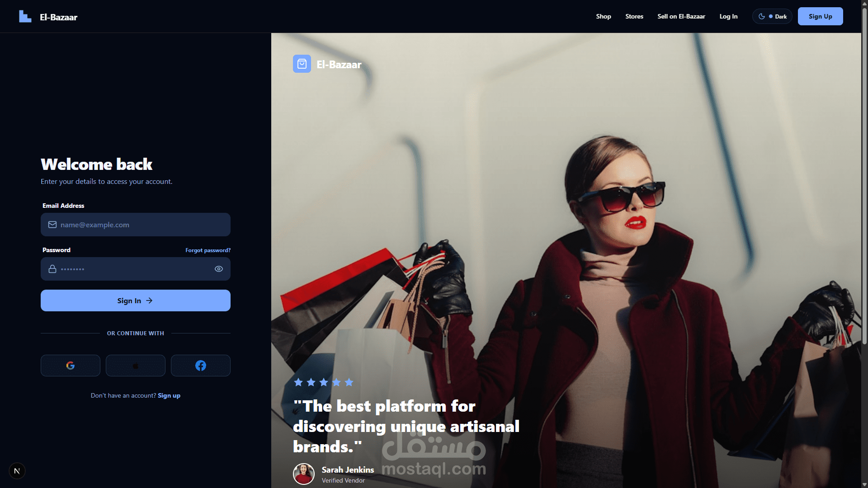
Task: Click the testimonial quote about artisanal brands
Action: pyautogui.click(x=406, y=426)
